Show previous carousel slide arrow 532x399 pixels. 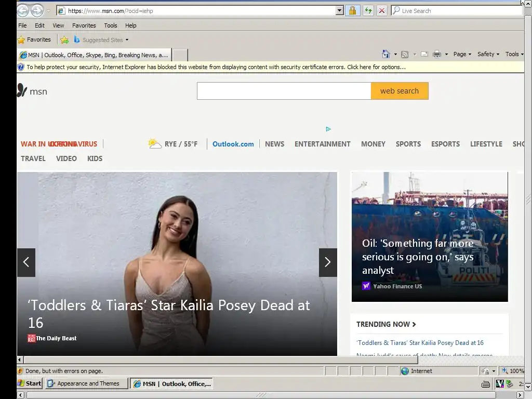[x=26, y=262]
